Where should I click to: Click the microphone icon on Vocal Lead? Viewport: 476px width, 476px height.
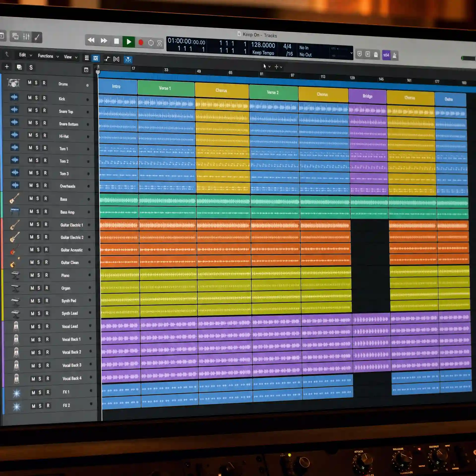[16, 327]
